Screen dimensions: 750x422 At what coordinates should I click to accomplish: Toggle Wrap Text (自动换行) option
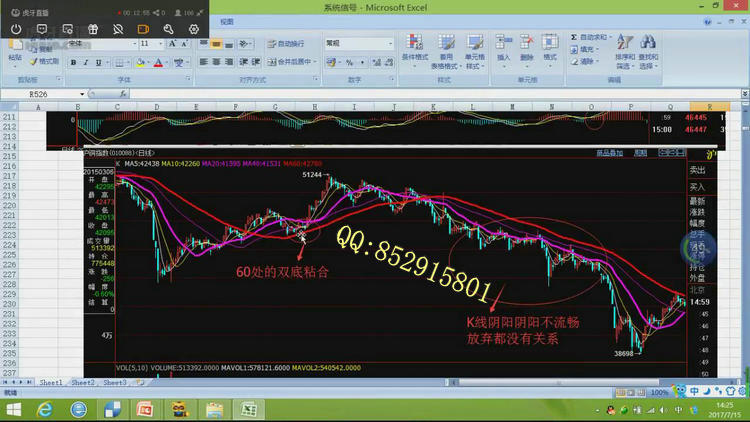pos(288,44)
